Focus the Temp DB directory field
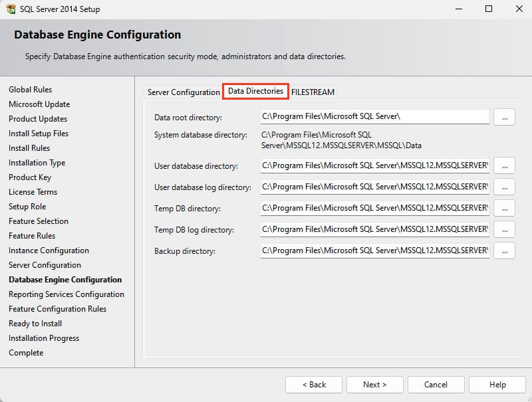Image resolution: width=532 pixels, height=402 pixels. coord(375,208)
